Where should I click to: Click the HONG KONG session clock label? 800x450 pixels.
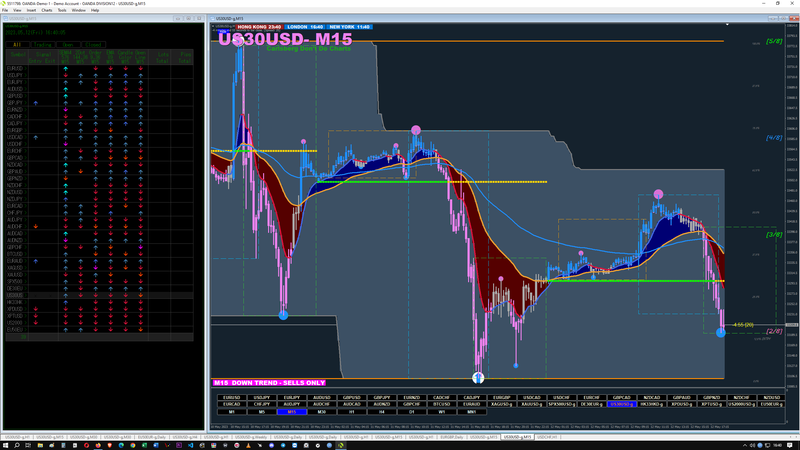click(259, 27)
